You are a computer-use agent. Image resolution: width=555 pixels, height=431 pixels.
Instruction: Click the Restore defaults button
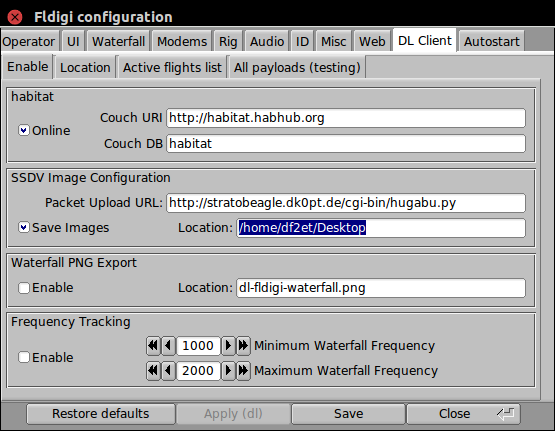click(101, 414)
